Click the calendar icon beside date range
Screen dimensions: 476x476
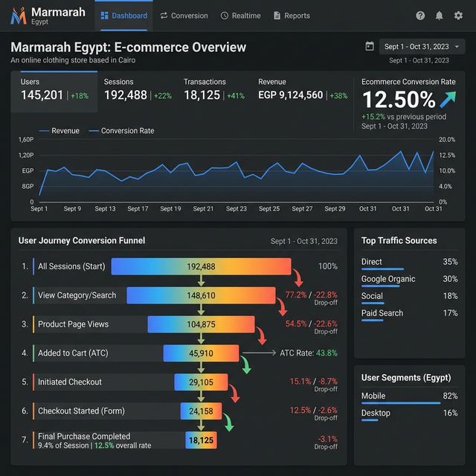tap(370, 46)
